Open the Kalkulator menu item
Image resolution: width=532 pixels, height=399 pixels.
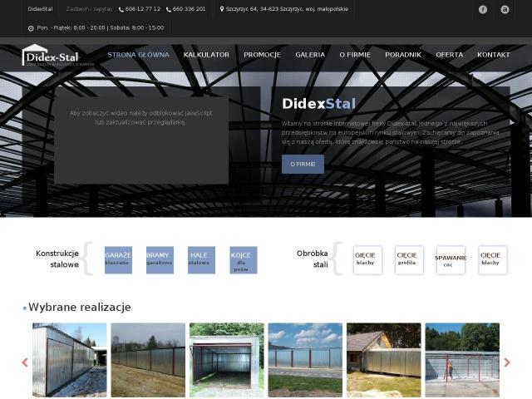[x=206, y=55]
